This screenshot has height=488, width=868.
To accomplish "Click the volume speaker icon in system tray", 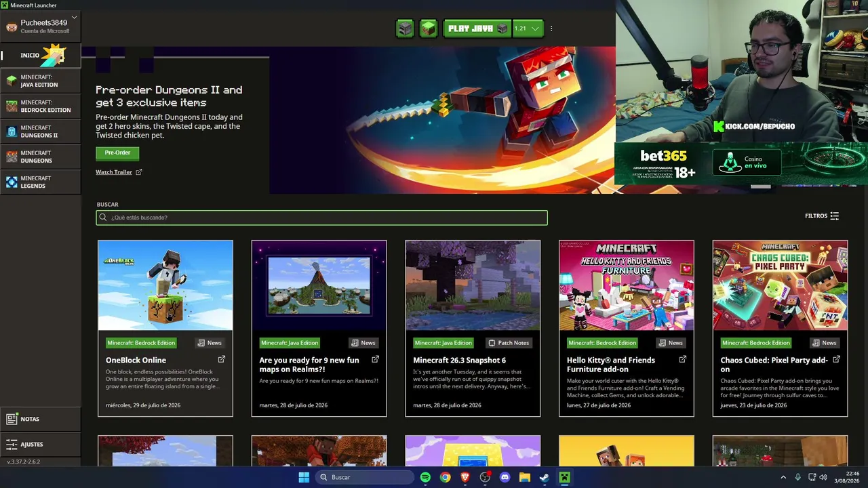I will [823, 477].
